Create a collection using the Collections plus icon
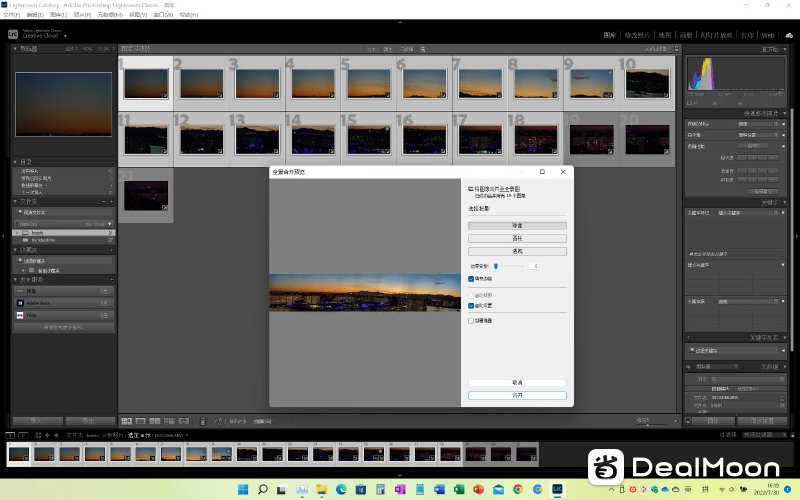 coord(111,250)
